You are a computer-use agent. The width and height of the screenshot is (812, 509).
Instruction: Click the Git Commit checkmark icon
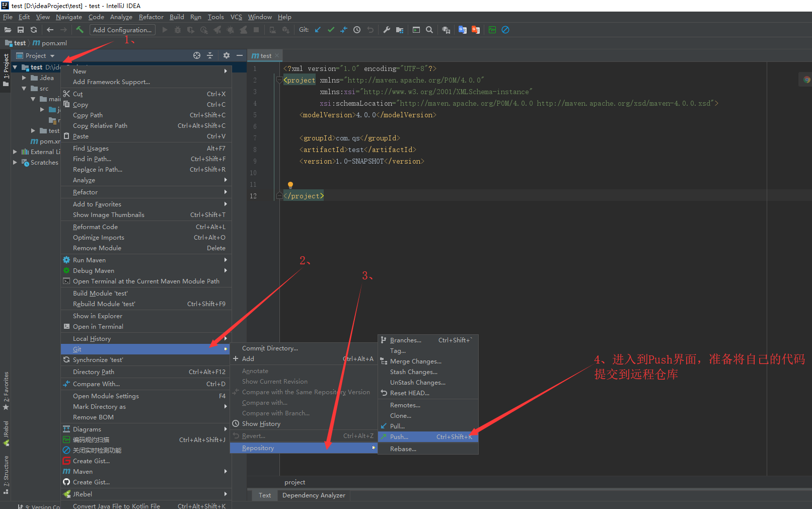pyautogui.click(x=331, y=30)
